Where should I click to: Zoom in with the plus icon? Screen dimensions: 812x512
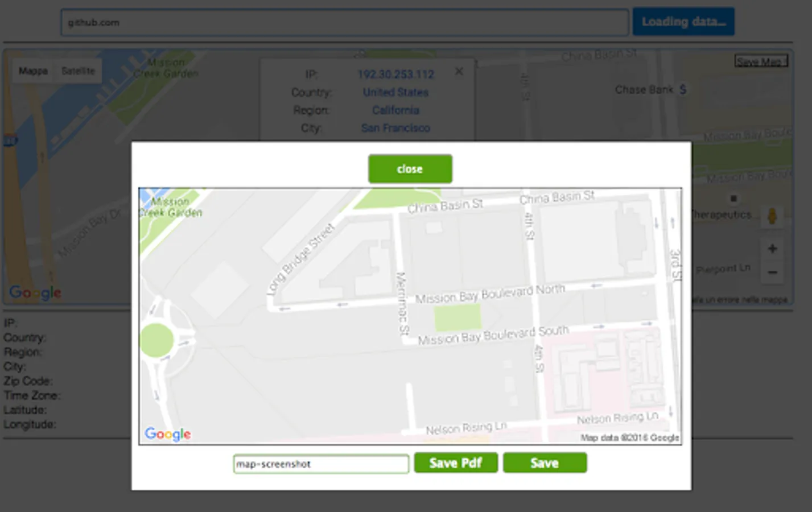pos(772,249)
